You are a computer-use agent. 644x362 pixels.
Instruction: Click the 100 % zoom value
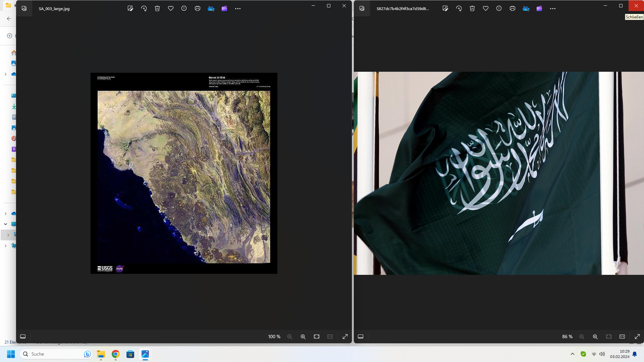[274, 337]
